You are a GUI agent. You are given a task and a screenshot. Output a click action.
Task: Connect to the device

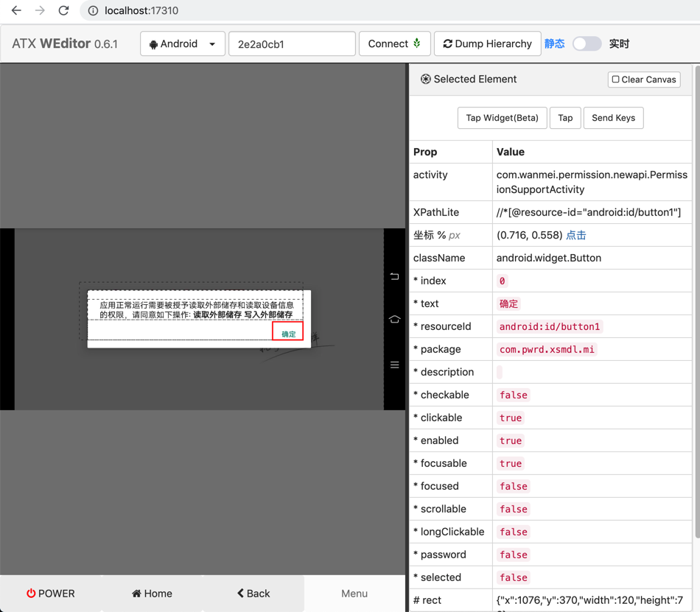(x=395, y=43)
